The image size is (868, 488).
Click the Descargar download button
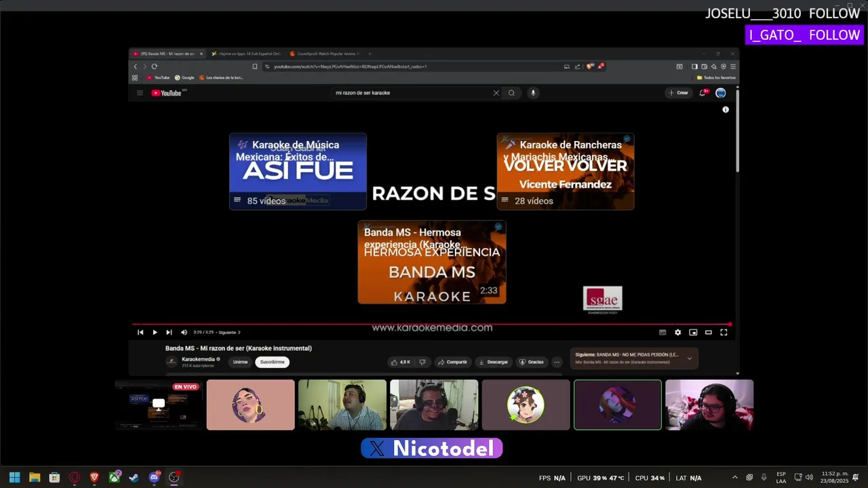[493, 362]
